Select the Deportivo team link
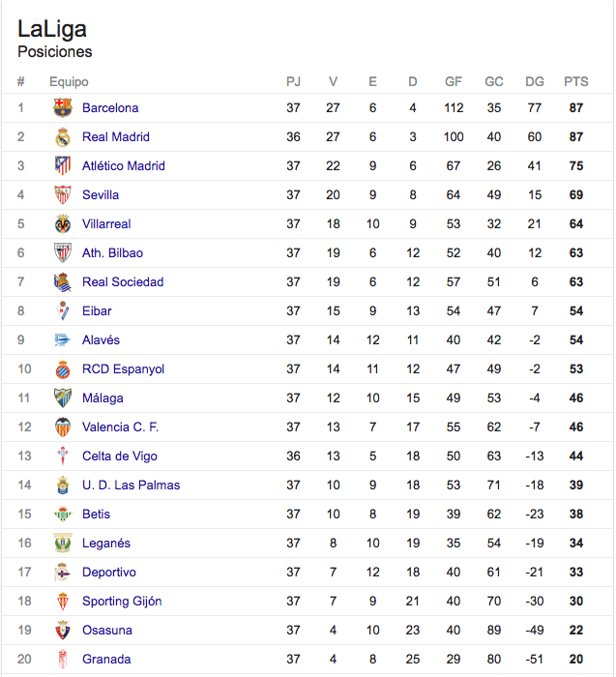Screen dimensions: 616x677 tap(109, 573)
